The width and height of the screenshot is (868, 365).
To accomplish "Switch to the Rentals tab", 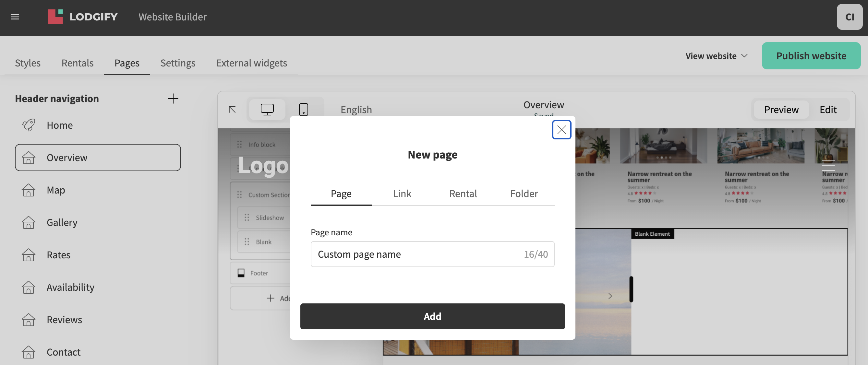I will coord(78,63).
